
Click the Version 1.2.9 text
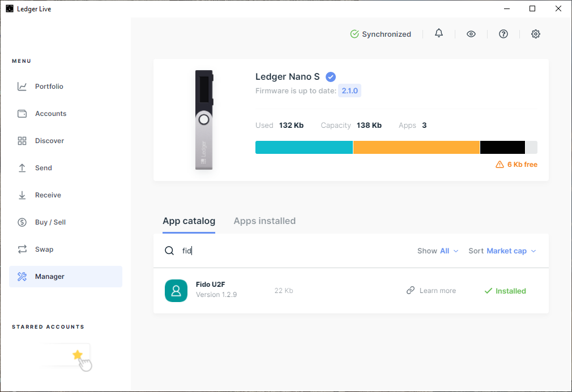[x=216, y=294]
